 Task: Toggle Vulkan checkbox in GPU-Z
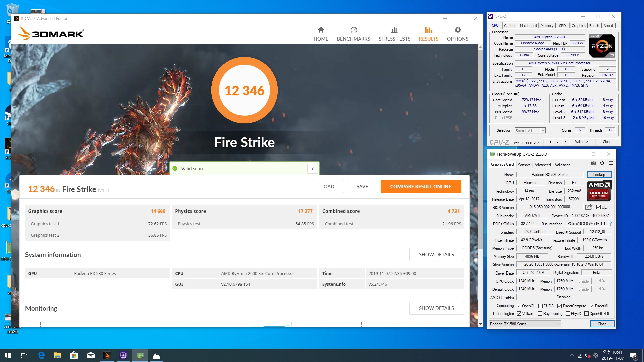tap(519, 314)
